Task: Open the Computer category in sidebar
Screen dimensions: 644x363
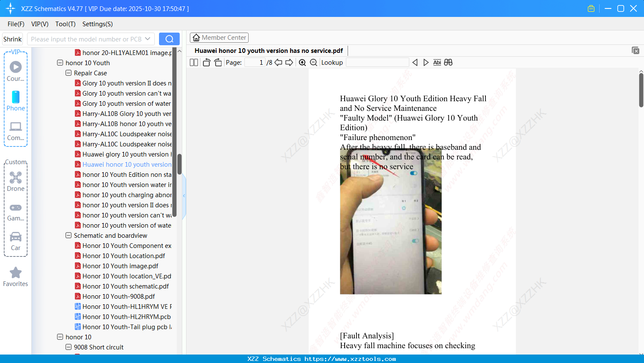Action: coord(16,131)
